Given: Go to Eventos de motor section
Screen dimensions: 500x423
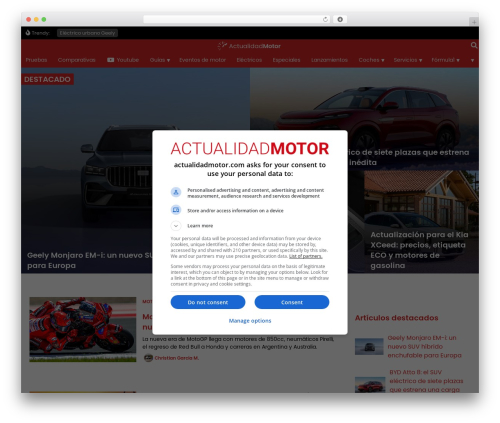Looking at the screenshot, I should pos(202,60).
